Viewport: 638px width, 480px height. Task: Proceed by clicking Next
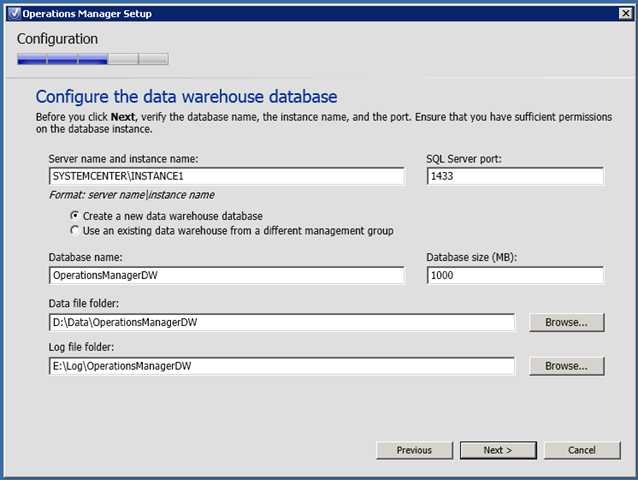tap(497, 450)
